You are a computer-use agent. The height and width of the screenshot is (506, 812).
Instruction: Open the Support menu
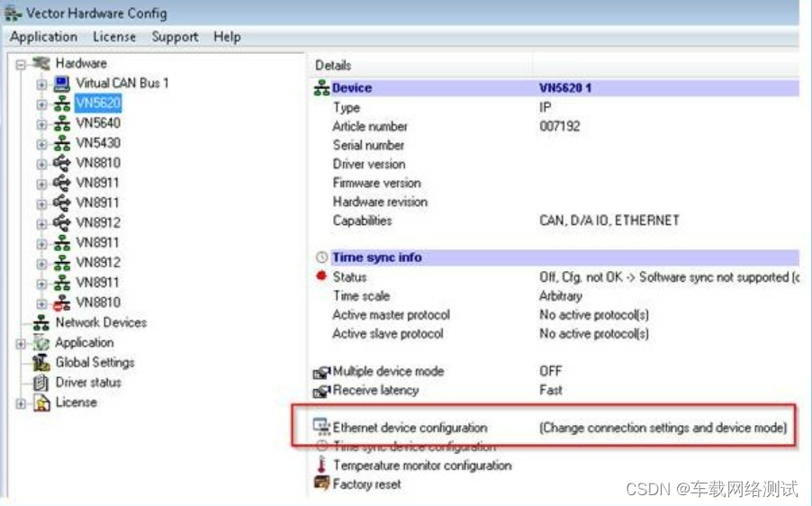[175, 37]
